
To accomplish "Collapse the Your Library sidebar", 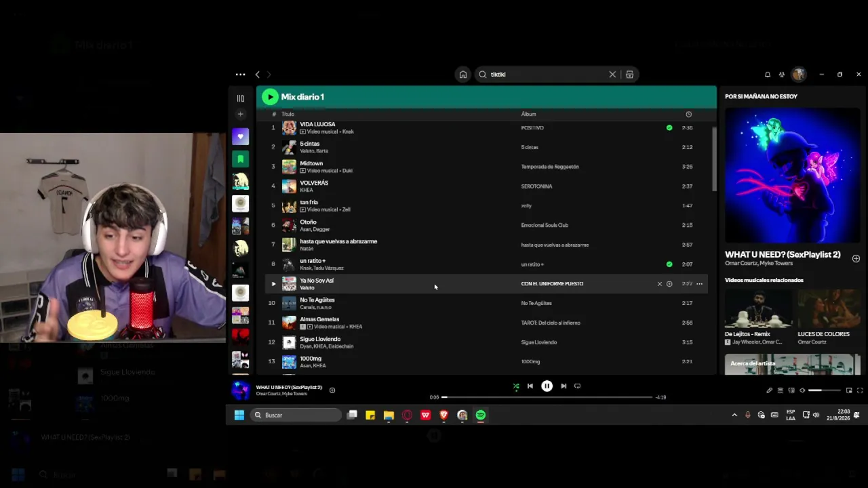I will 240,98.
